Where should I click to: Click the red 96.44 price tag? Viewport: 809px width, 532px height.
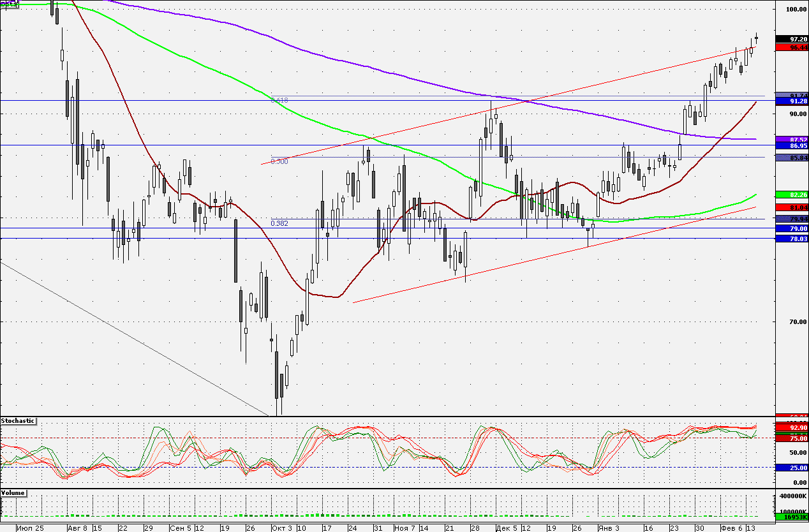coord(792,47)
